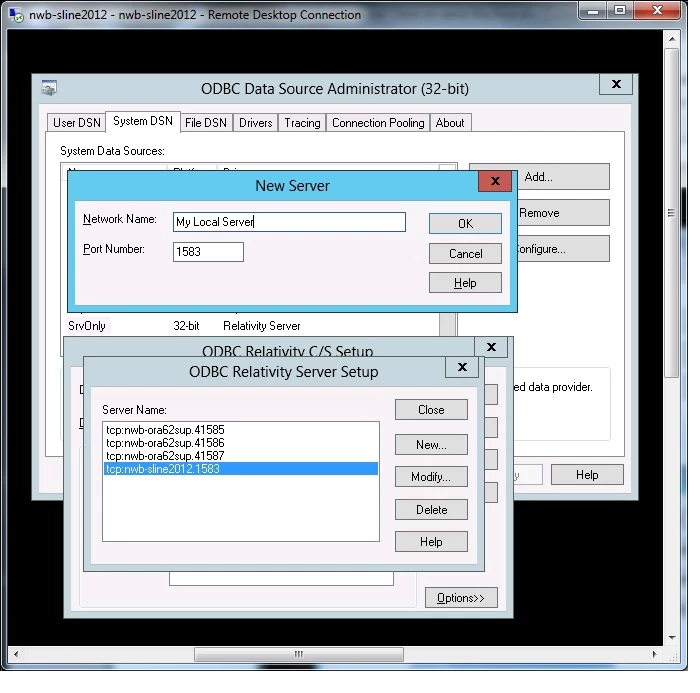Close the ODBC Data Source Administrator window
The height and width of the screenshot is (693, 700).
(616, 84)
